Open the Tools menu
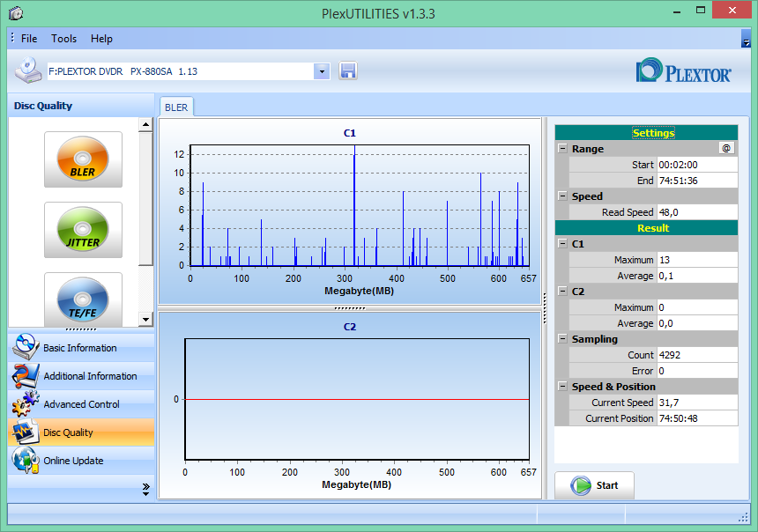This screenshot has width=758, height=532. (x=63, y=39)
